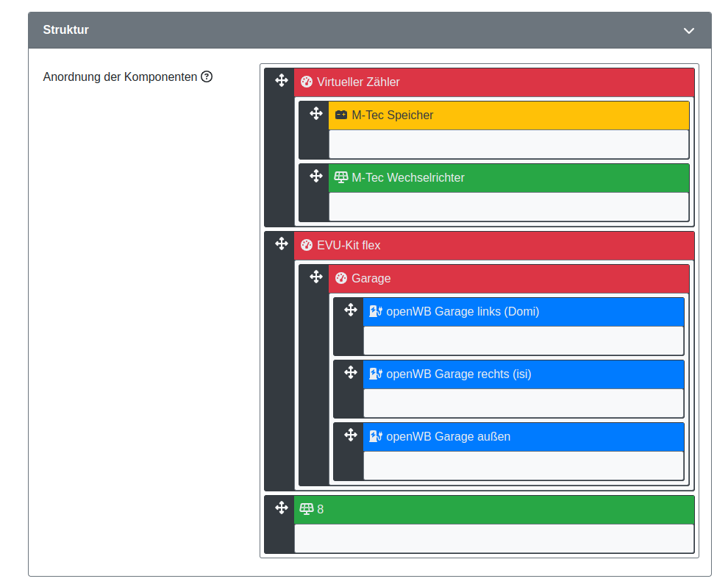The height and width of the screenshot is (587, 728).
Task: Click the drop area under M-Tec Wechselrichter
Action: (509, 207)
